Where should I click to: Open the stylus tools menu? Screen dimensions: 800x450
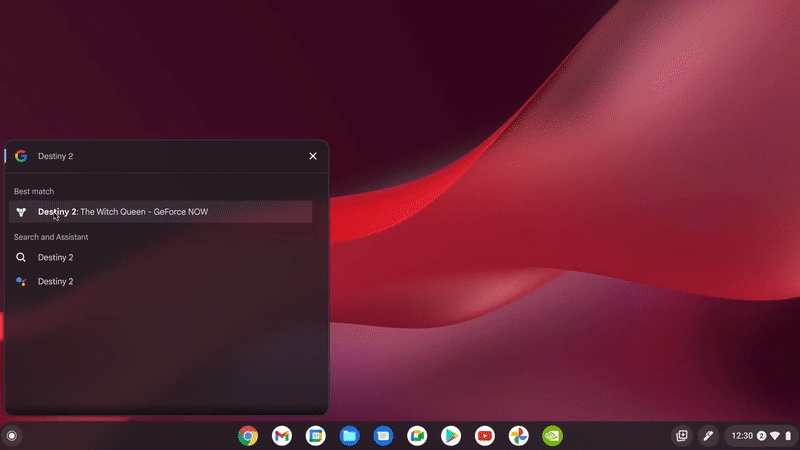(x=708, y=435)
